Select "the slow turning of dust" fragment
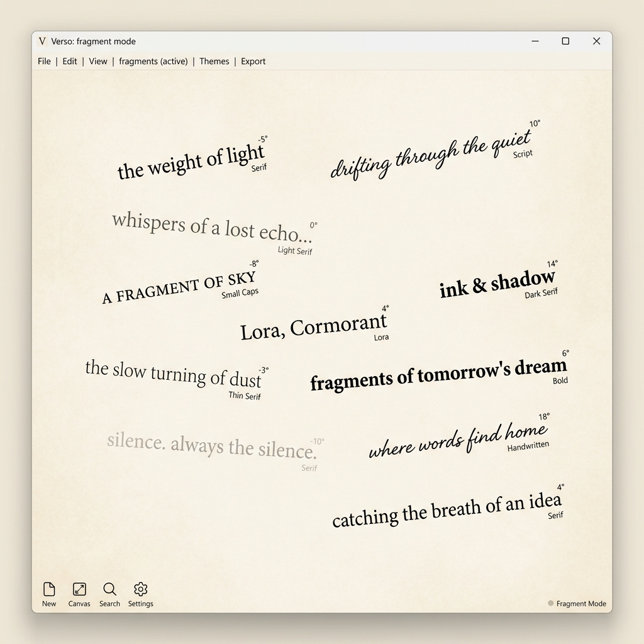The height and width of the screenshot is (644, 644). (173, 374)
